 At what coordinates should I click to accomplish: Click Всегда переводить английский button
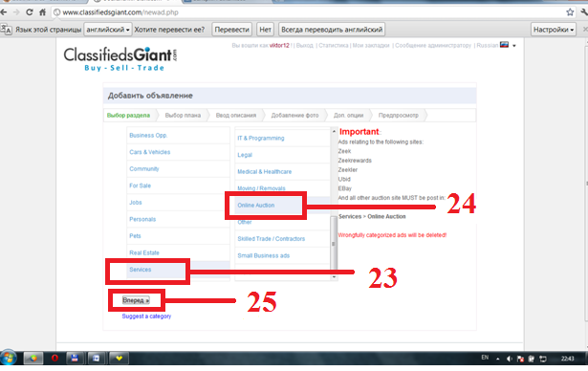tap(332, 30)
